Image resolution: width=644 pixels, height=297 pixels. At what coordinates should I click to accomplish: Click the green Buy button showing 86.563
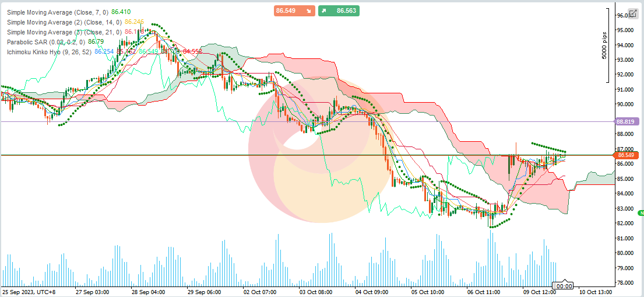339,11
